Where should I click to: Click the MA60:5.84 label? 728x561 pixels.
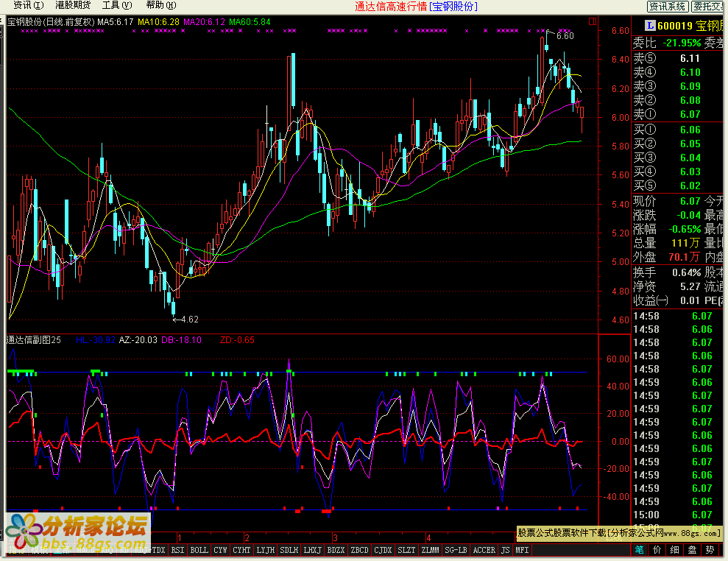tap(250, 22)
